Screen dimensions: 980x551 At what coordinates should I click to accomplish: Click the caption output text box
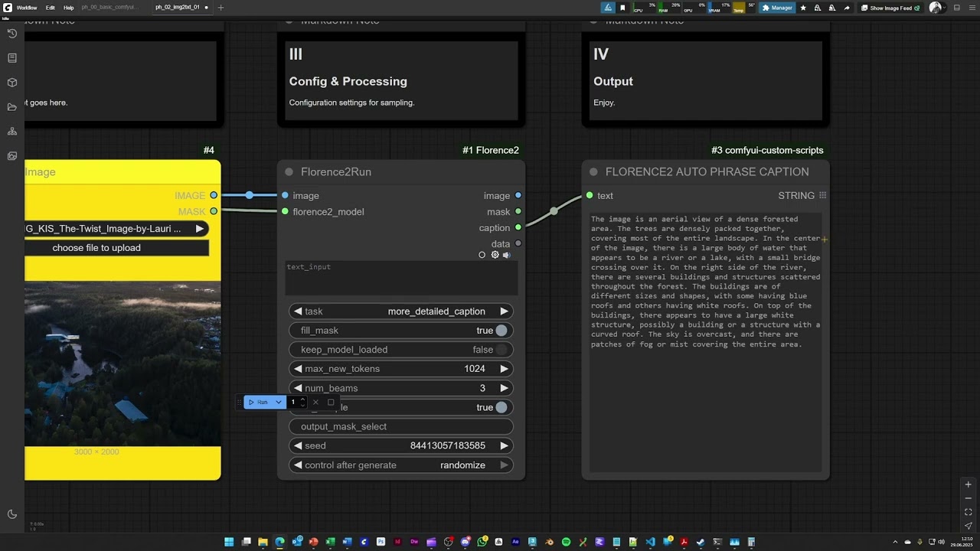click(x=705, y=342)
